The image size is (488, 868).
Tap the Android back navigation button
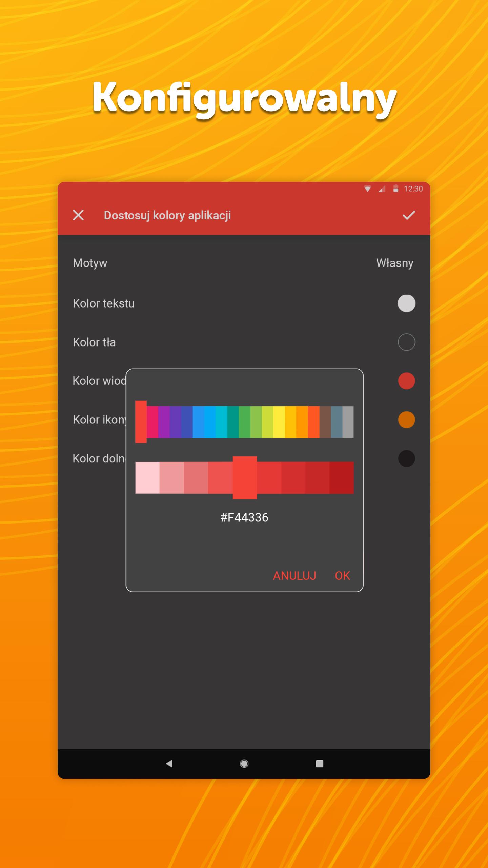click(169, 763)
